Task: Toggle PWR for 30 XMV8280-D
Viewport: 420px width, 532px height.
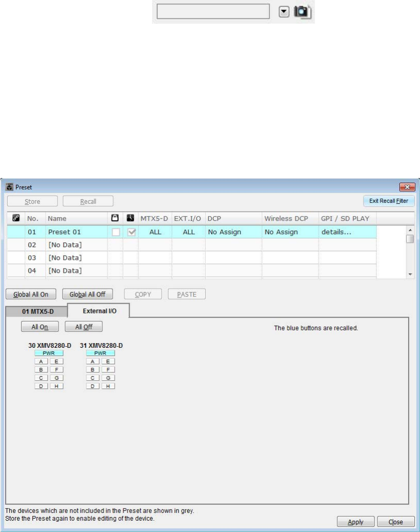Action: (x=49, y=353)
